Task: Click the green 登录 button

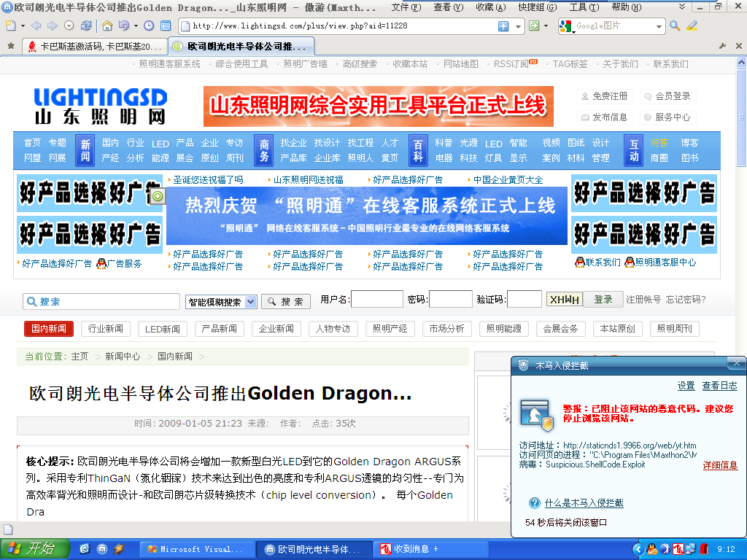Action: click(x=603, y=299)
